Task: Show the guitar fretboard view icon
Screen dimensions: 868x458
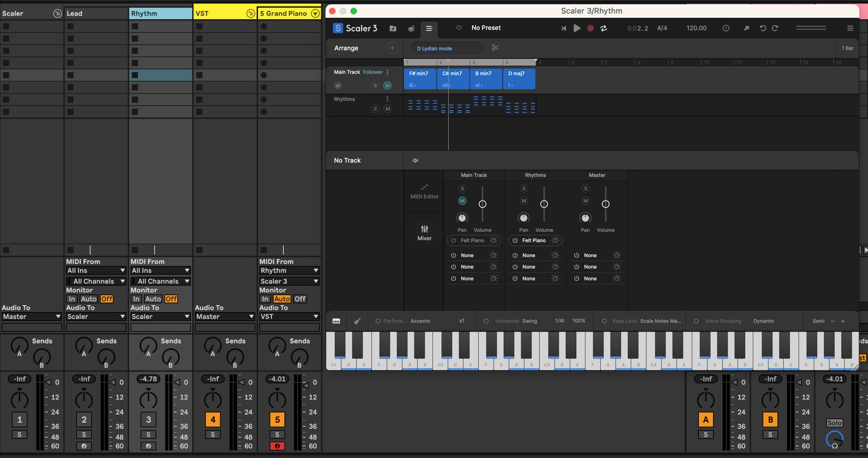Action: pyautogui.click(x=357, y=321)
